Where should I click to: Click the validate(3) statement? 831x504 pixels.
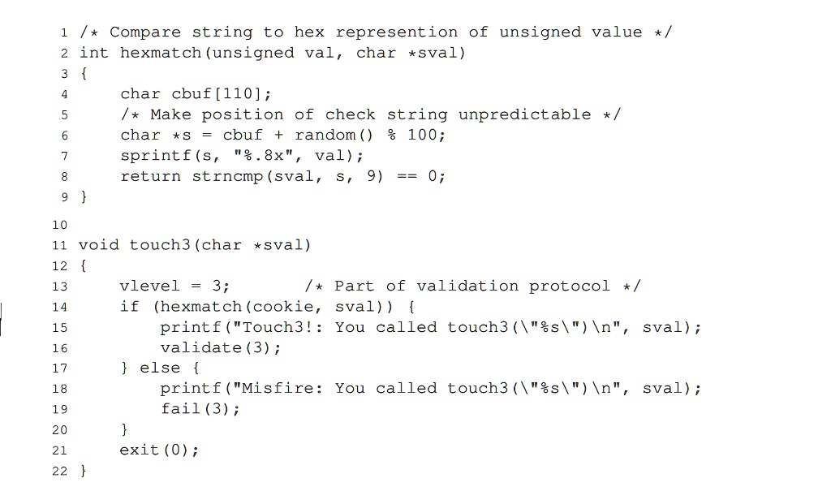(x=221, y=348)
